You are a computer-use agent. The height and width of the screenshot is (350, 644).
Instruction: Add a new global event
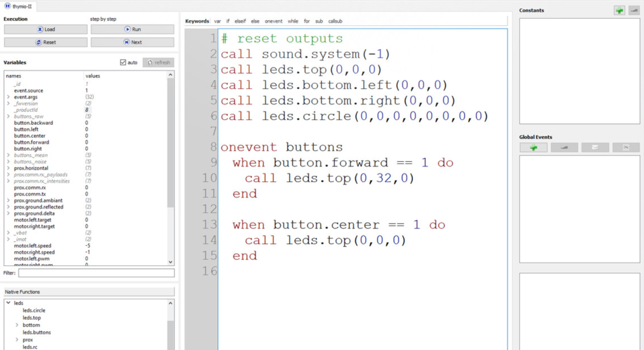click(533, 148)
